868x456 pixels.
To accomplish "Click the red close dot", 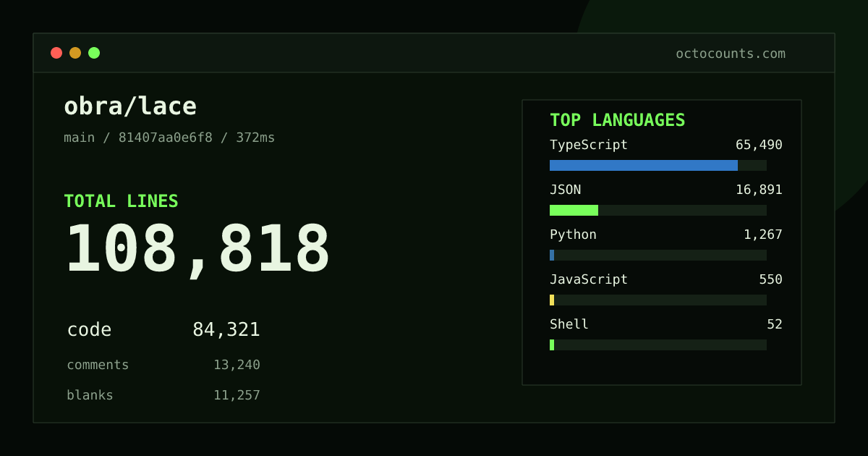I will coord(56,53).
